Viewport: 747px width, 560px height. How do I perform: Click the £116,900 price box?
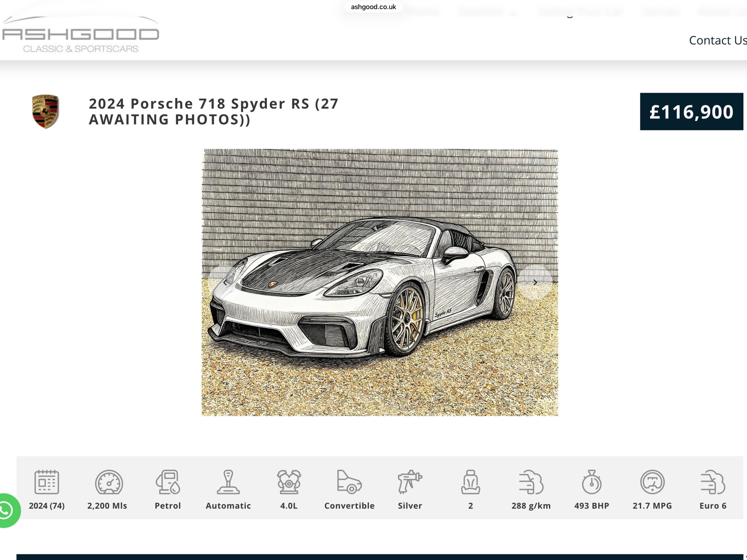[x=691, y=112]
